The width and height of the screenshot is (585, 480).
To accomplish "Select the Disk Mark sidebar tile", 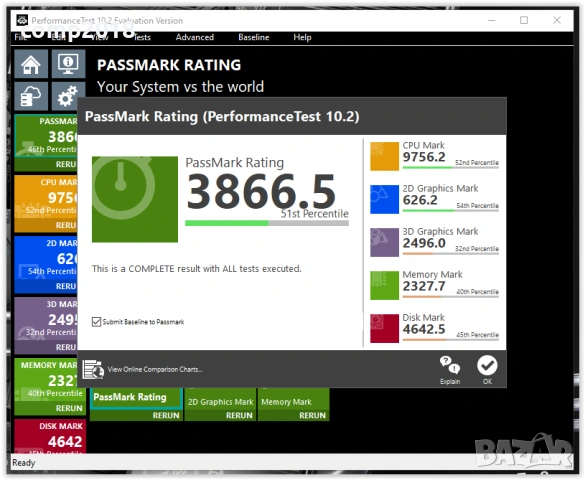I will click(50, 436).
